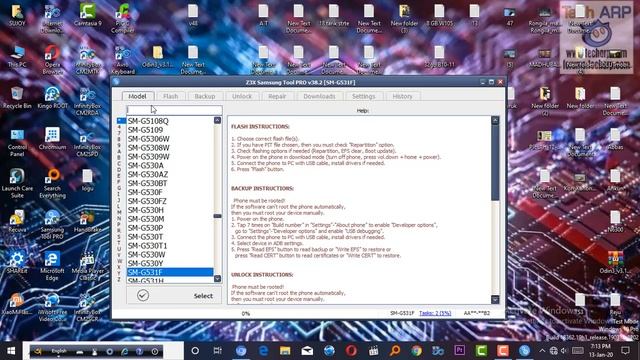The image size is (640, 360).
Task: Open Recuva desktop shortcut
Action: [x=17, y=222]
